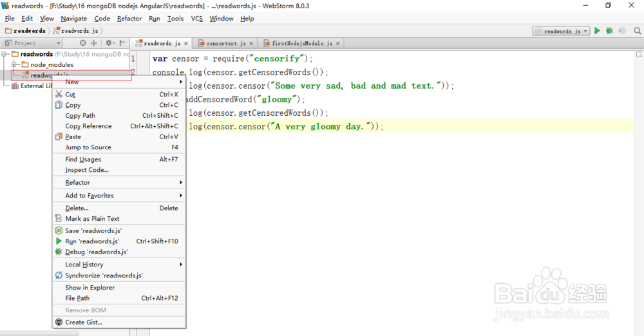Image resolution: width=644 pixels, height=336 pixels.
Task: Expand the Local History submenu
Action: point(119,265)
